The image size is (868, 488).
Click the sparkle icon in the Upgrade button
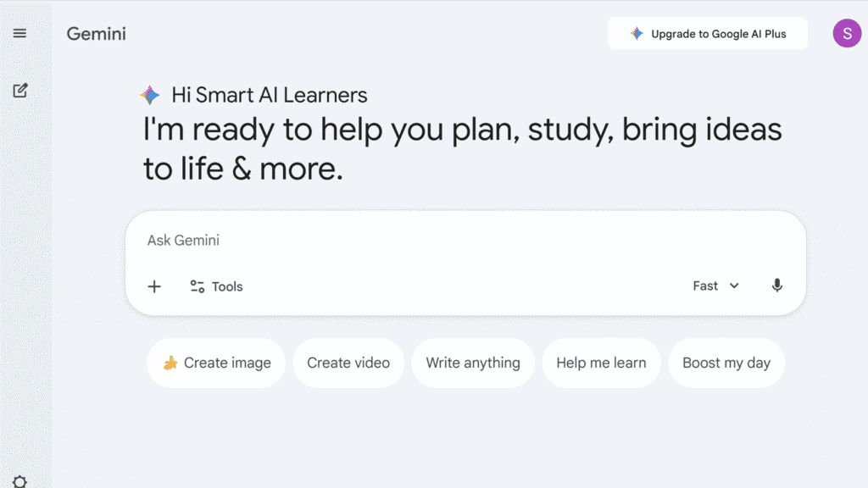(x=636, y=33)
